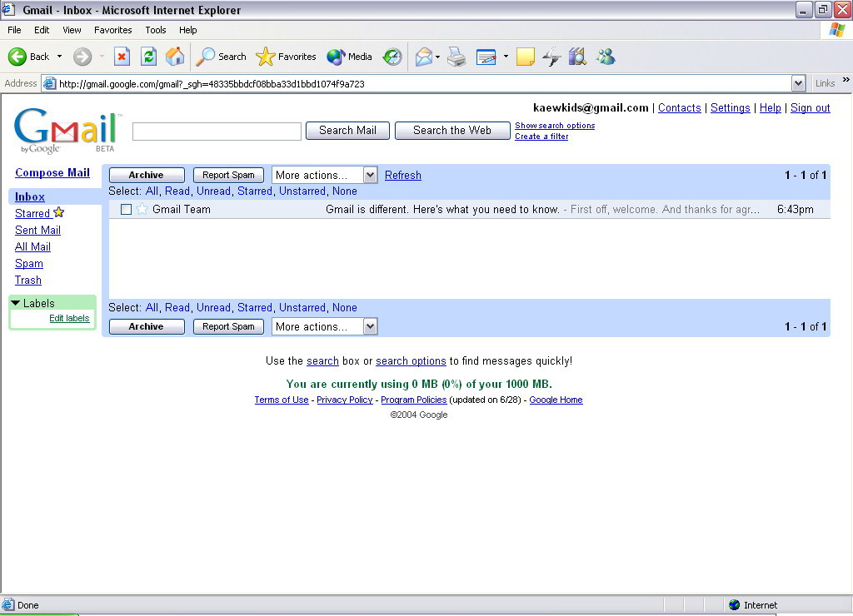Open the Privacy Policy link
Screen dimensions: 853x616
(x=344, y=400)
